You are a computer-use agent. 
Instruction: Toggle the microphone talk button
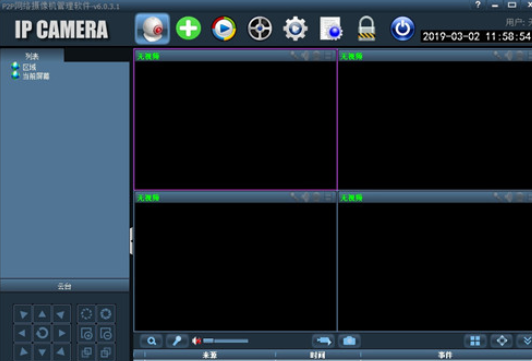coord(176,341)
